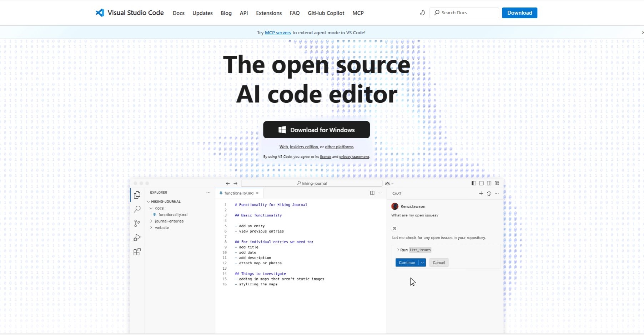644x335 pixels.
Task: Click the Visual Studio Code logo icon
Action: 100,13
